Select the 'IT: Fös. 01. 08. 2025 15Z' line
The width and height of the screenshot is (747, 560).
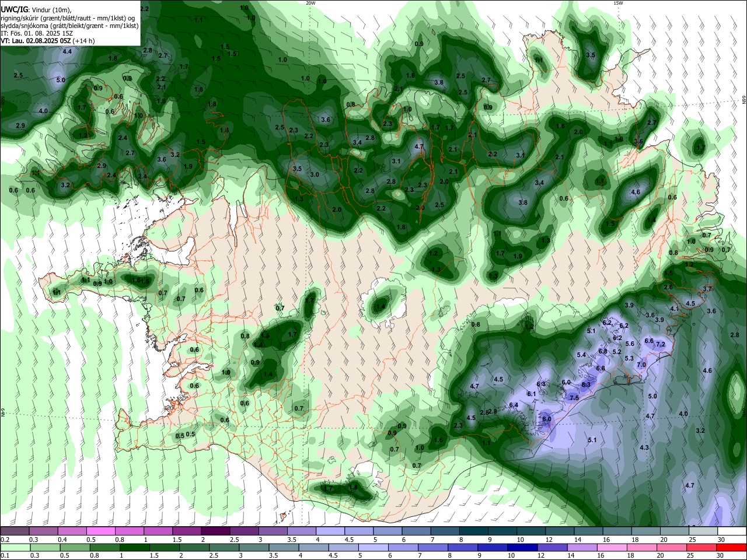click(x=36, y=33)
